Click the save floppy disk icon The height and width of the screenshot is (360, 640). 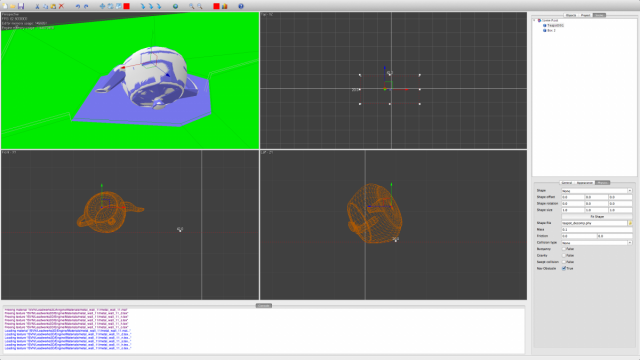tap(21, 6)
